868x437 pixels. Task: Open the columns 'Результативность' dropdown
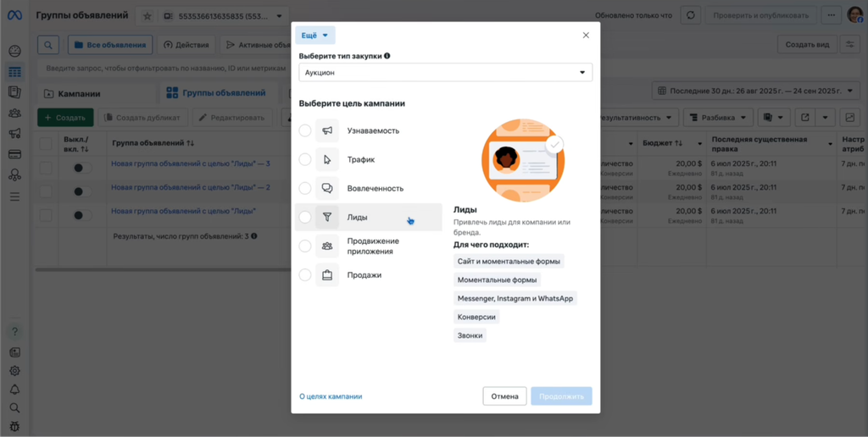tap(639, 117)
